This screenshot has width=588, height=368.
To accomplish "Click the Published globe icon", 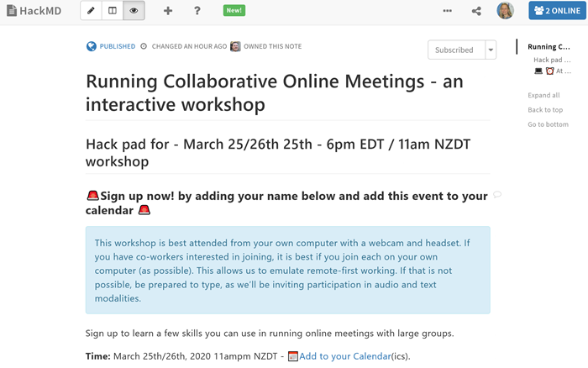I will click(x=92, y=47).
